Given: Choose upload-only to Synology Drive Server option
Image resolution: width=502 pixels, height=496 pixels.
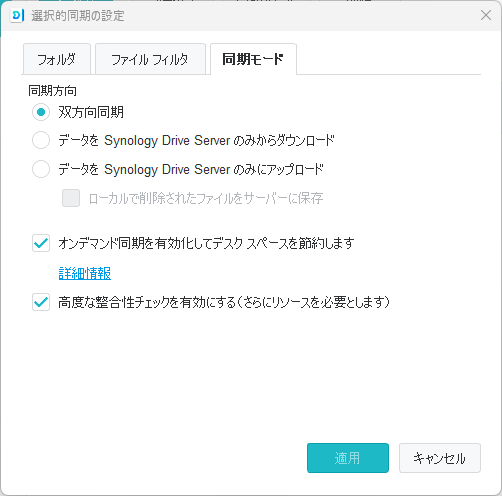Looking at the screenshot, I should point(41,169).
